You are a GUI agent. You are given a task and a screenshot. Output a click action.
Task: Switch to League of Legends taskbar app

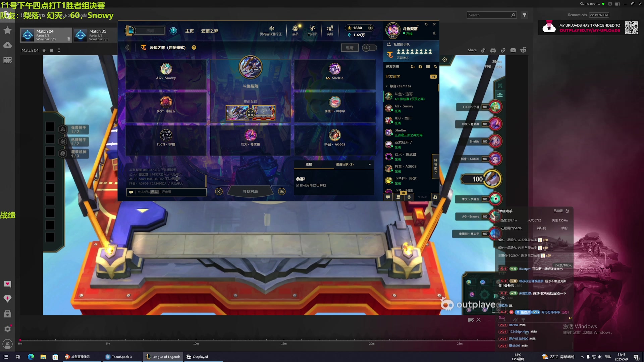(163, 357)
